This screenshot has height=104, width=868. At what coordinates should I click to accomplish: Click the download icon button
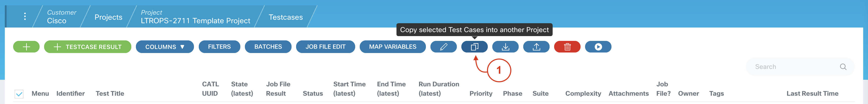pos(505,47)
